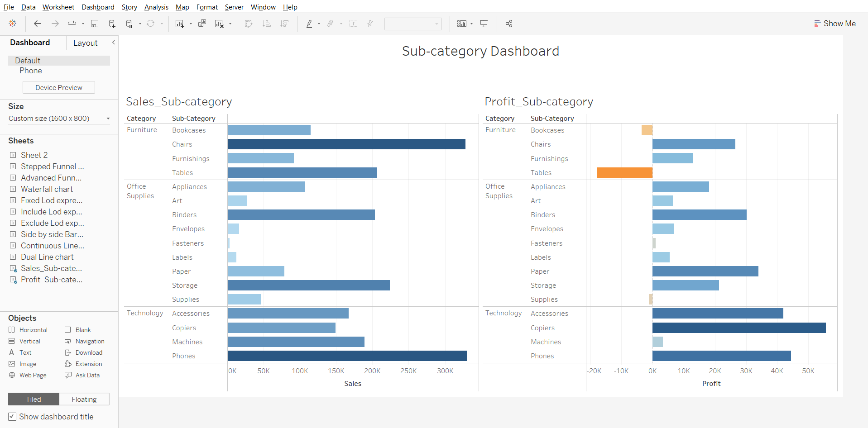The image size is (868, 428).
Task: Click the Redo forward arrow
Action: pos(55,24)
